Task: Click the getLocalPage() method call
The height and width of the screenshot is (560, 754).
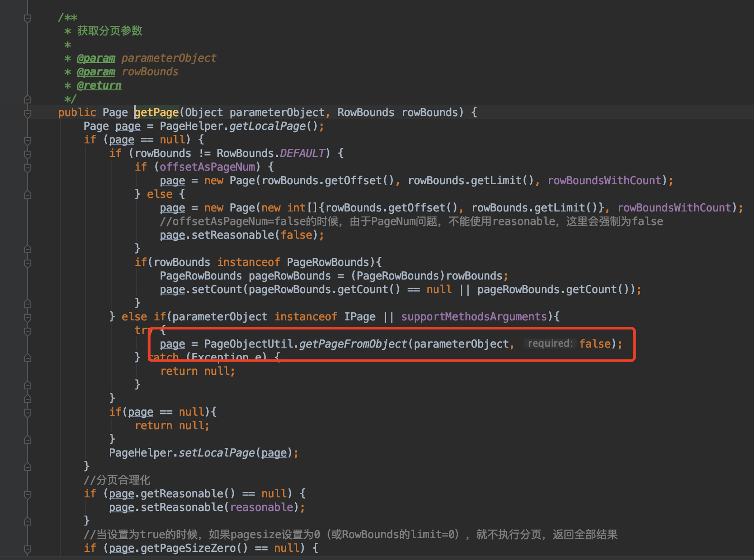Action: pyautogui.click(x=273, y=126)
